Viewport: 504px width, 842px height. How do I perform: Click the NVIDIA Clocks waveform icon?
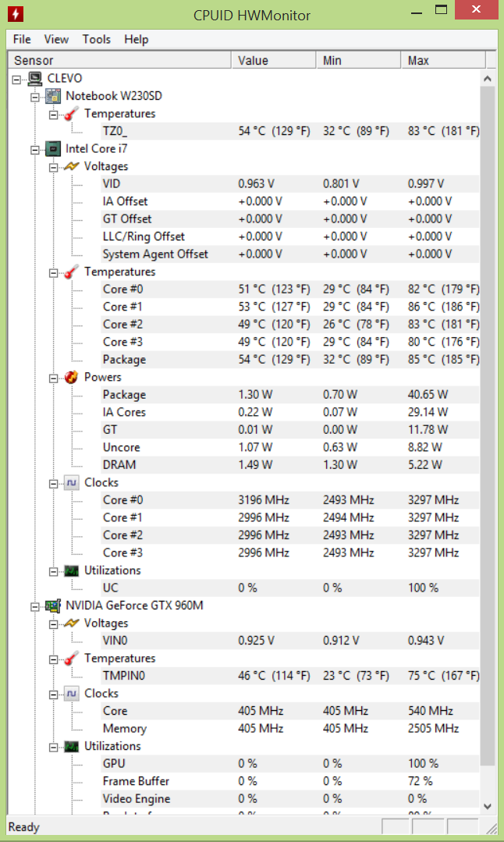coord(71,693)
